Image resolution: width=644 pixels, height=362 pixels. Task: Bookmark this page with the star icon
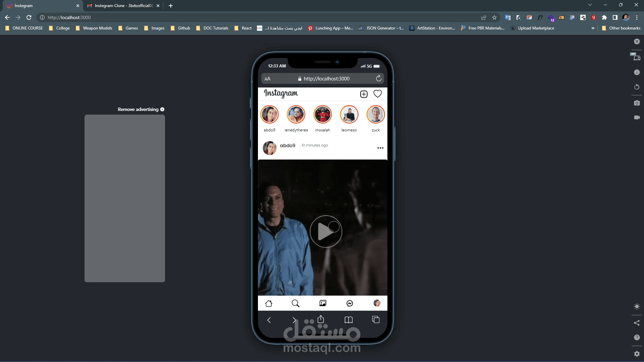[x=494, y=17]
